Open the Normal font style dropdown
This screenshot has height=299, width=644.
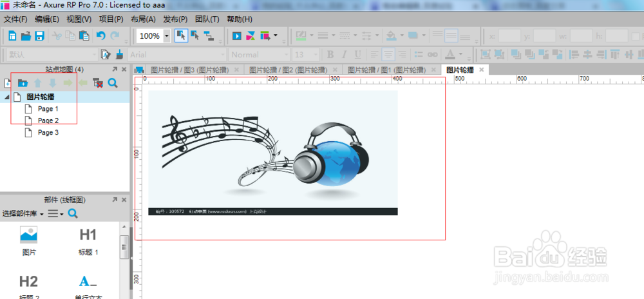[259, 54]
